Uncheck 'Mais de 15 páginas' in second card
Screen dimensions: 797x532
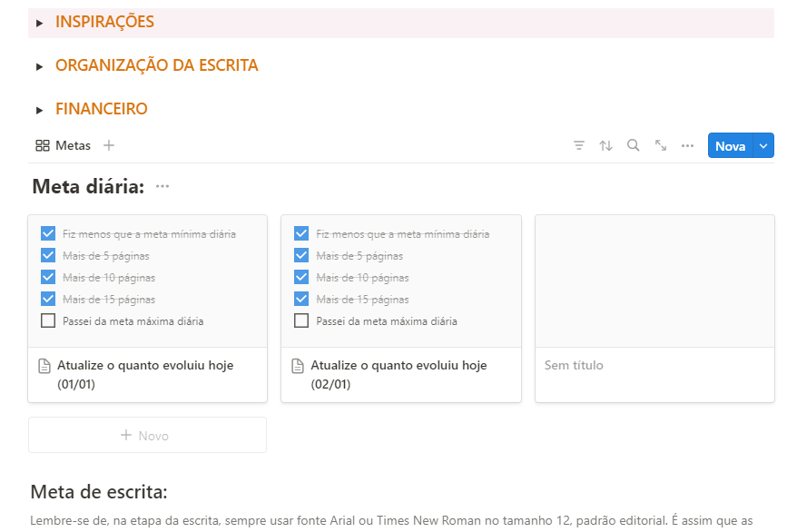pos(301,299)
